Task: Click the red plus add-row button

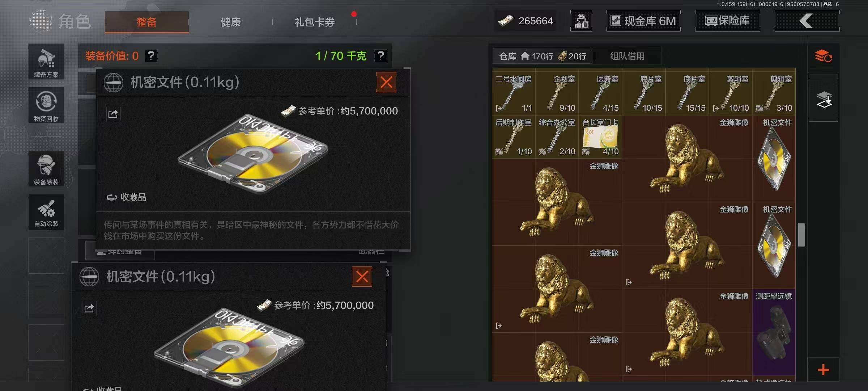Action: point(823,370)
